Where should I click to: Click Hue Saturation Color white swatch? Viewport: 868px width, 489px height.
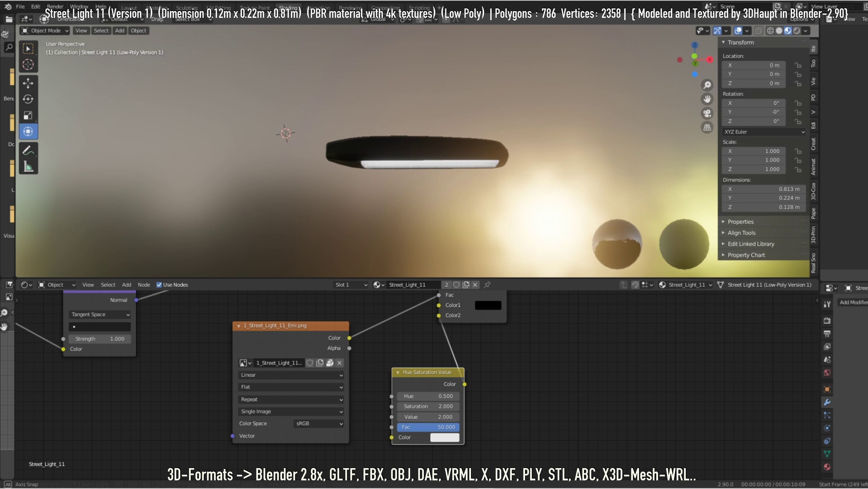click(445, 438)
